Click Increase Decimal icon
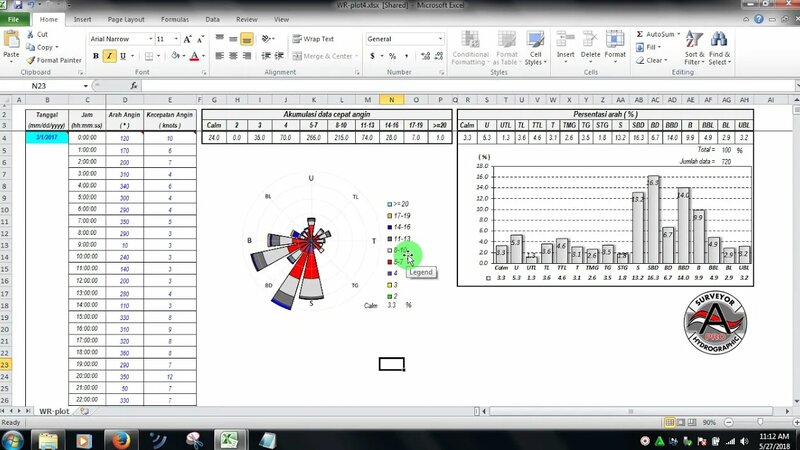Screen dimensions: 800x450 425,56
